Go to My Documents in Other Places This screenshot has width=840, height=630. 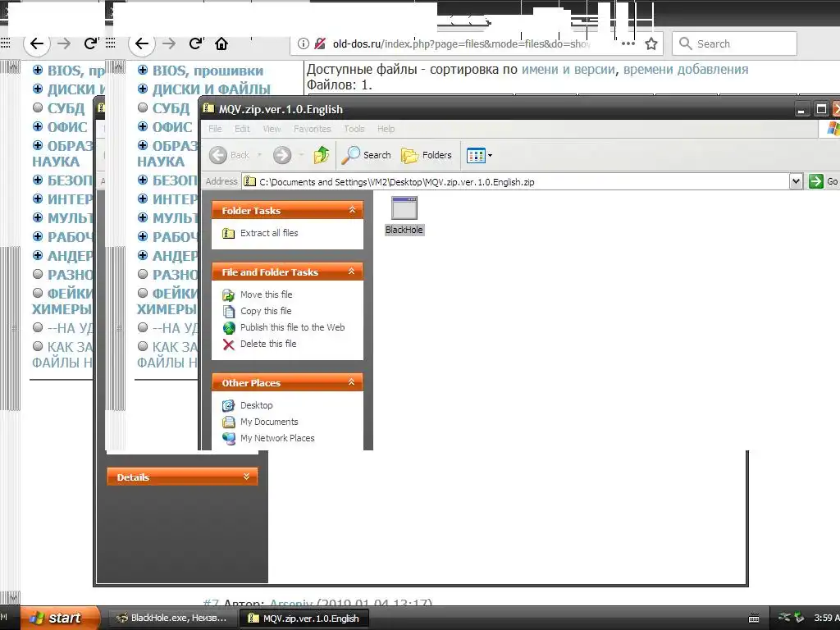click(269, 422)
